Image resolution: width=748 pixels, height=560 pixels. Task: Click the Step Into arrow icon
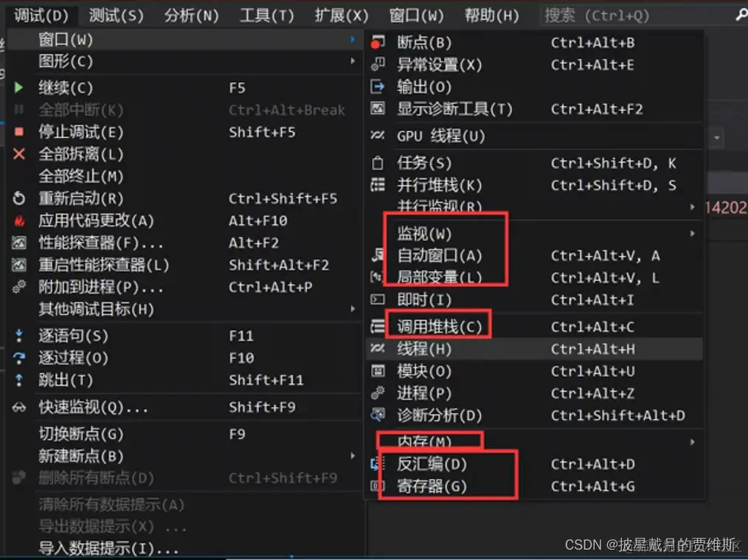point(19,335)
